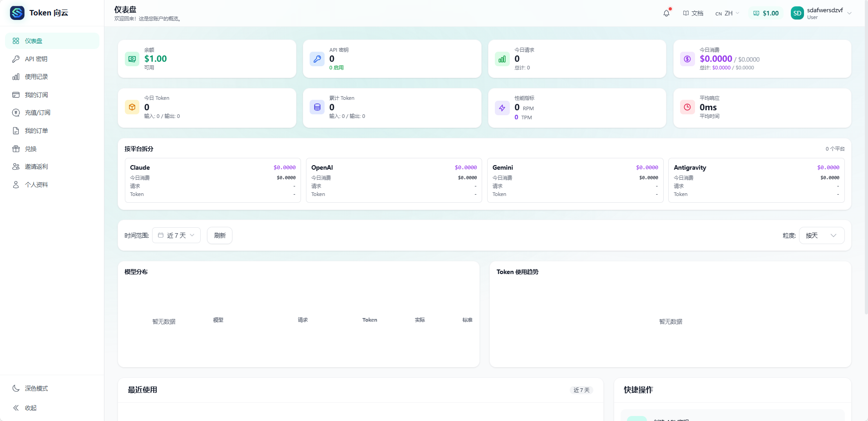Click the Token 使用趋势 heading

tap(518, 272)
